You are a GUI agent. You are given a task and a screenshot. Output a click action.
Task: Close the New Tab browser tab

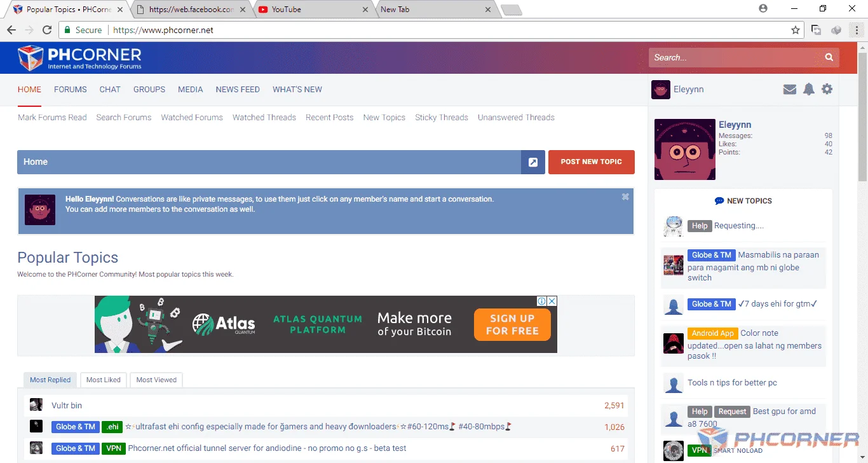pos(488,10)
